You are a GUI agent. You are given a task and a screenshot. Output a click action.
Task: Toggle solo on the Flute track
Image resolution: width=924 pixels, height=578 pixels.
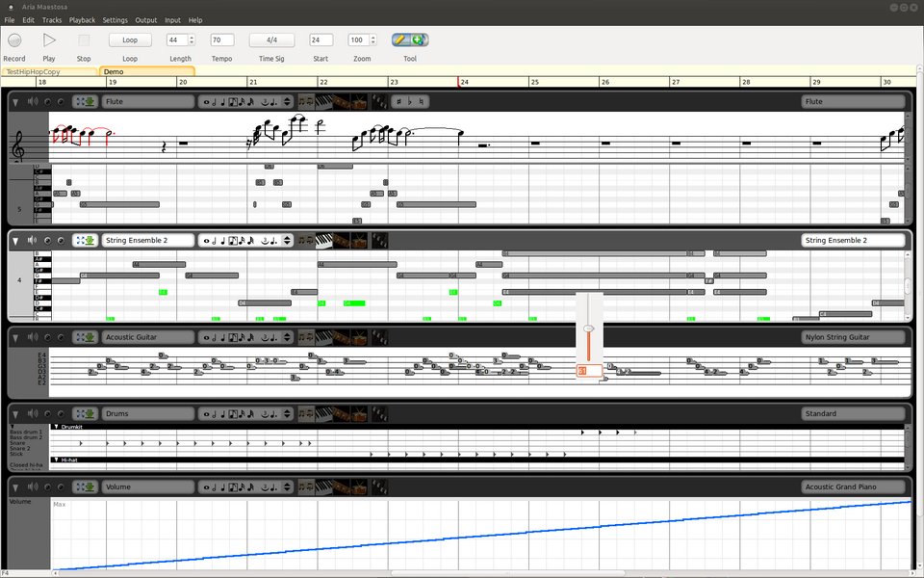click(48, 101)
